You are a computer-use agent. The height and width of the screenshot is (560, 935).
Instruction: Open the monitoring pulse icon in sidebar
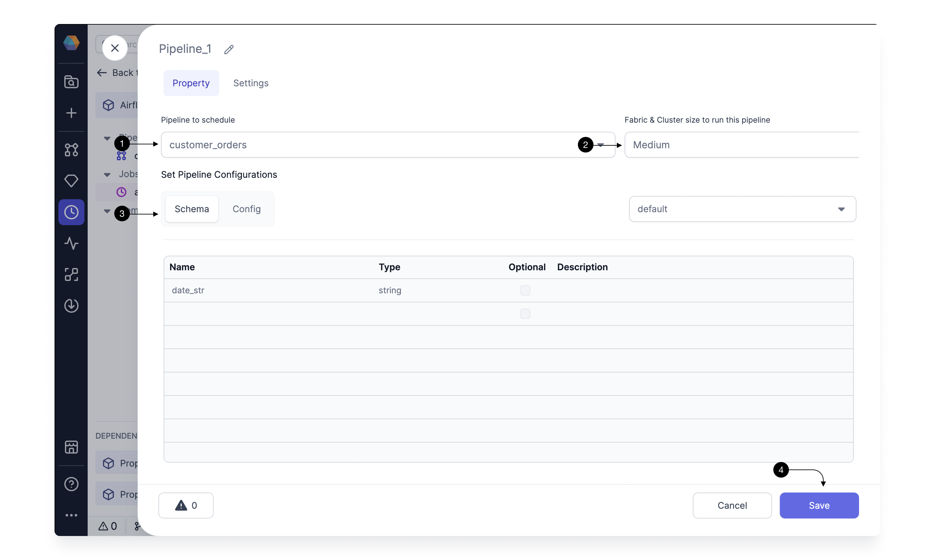coord(71,243)
